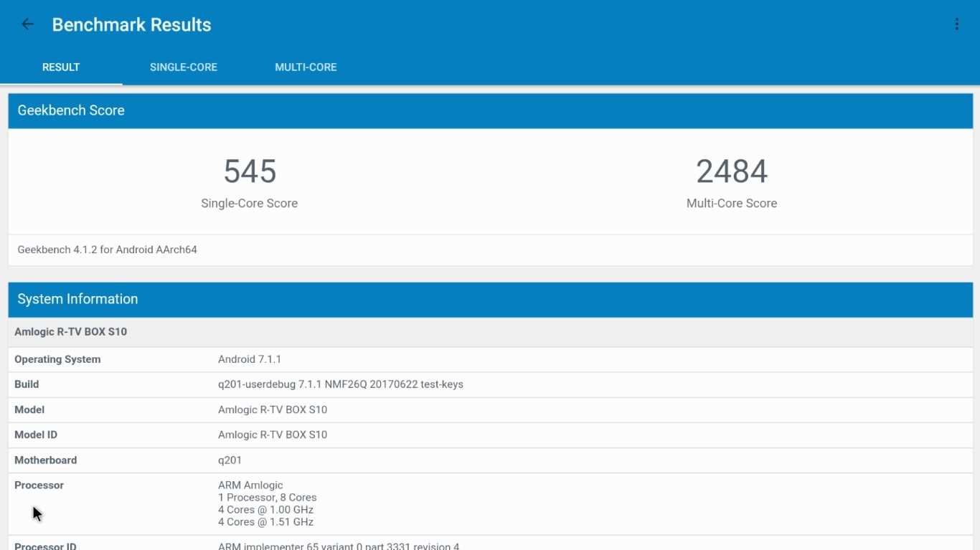The width and height of the screenshot is (980, 550).
Task: Open the MULTI-CORE tab
Action: click(x=306, y=67)
